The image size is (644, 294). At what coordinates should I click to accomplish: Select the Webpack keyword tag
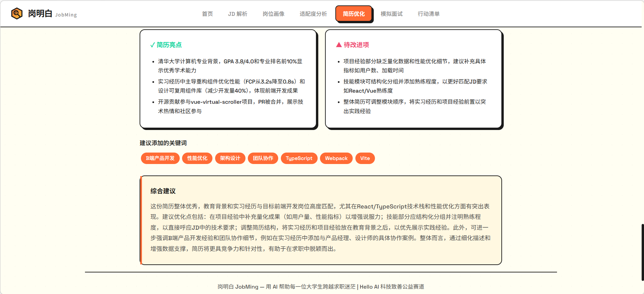336,158
